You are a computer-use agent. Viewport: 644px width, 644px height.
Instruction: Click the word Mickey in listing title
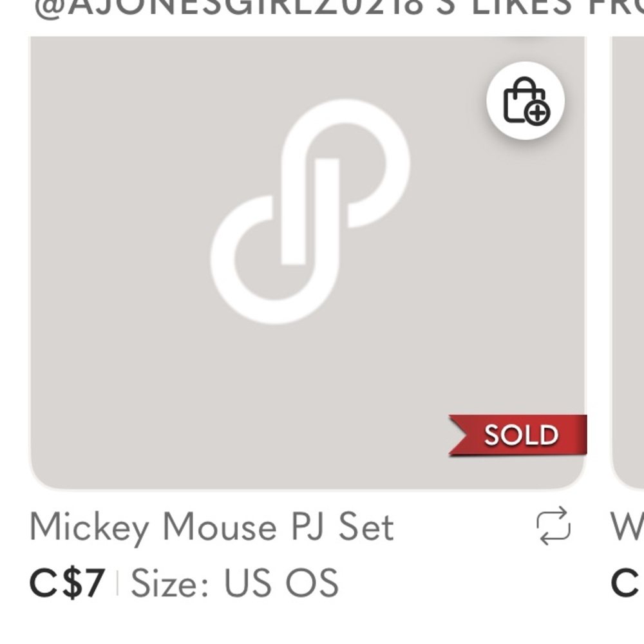[89, 527]
